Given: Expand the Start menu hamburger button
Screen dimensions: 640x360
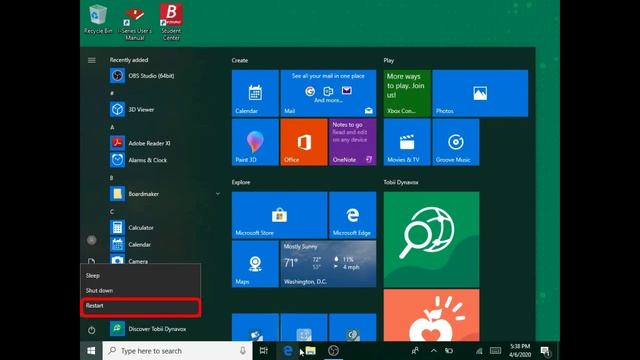Looking at the screenshot, I should point(91,60).
